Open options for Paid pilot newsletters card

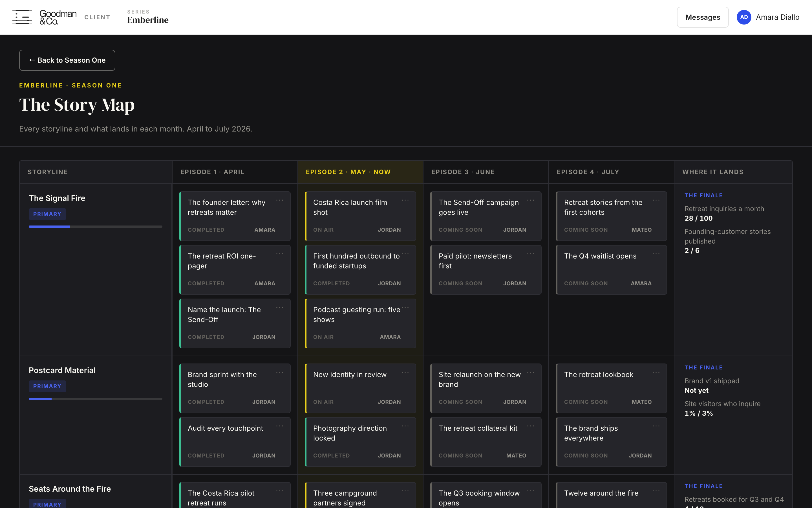tap(531, 254)
